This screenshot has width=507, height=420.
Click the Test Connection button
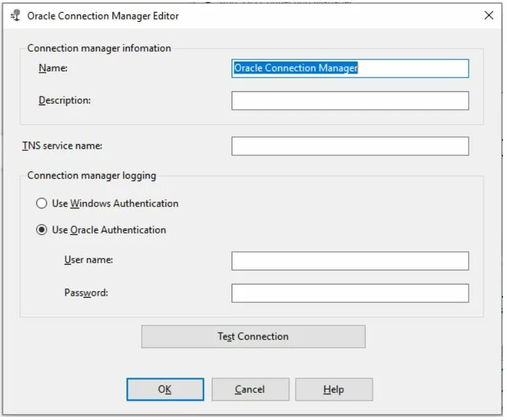click(253, 337)
